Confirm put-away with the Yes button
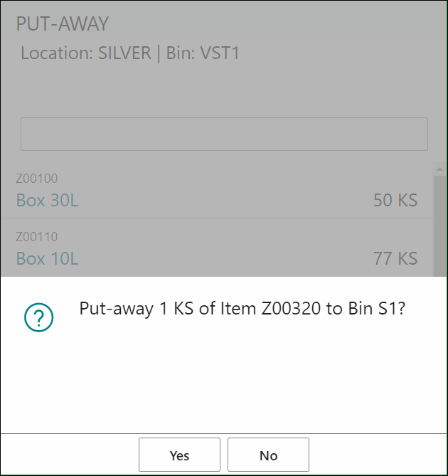 [x=180, y=455]
